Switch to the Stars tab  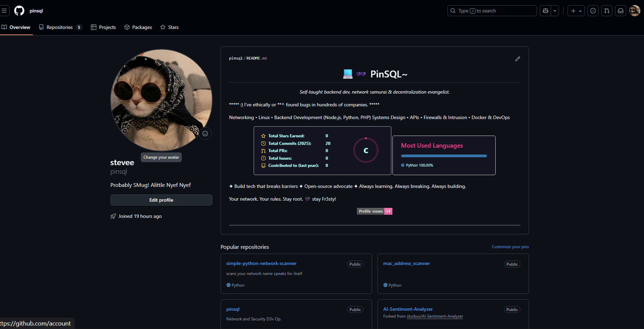pos(170,27)
